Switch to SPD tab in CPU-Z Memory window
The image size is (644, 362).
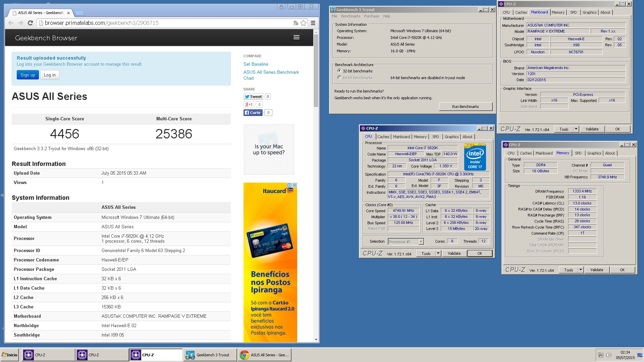(x=578, y=153)
